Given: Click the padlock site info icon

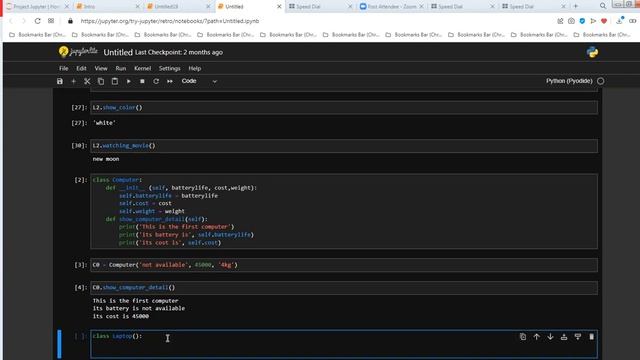Looking at the screenshot, I should 70,21.
